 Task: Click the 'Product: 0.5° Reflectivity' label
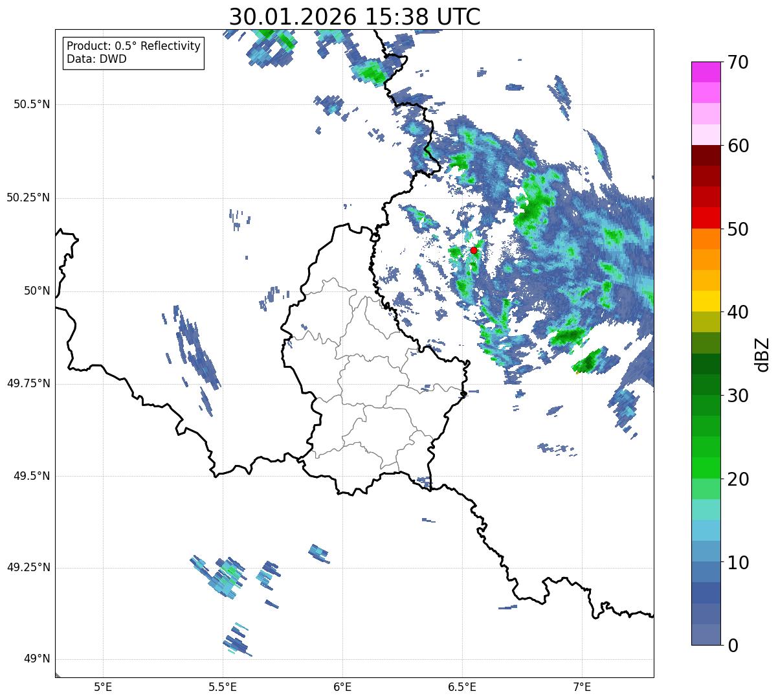pos(134,46)
